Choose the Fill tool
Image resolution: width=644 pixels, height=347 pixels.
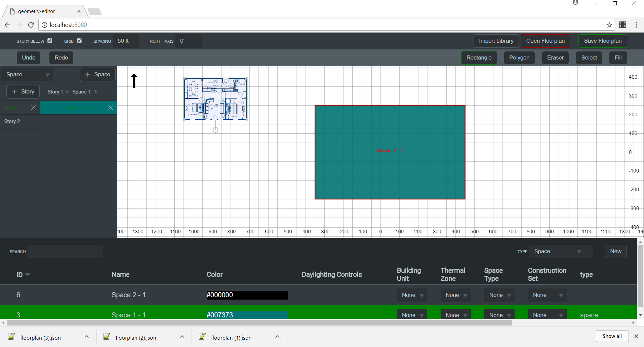pos(618,57)
